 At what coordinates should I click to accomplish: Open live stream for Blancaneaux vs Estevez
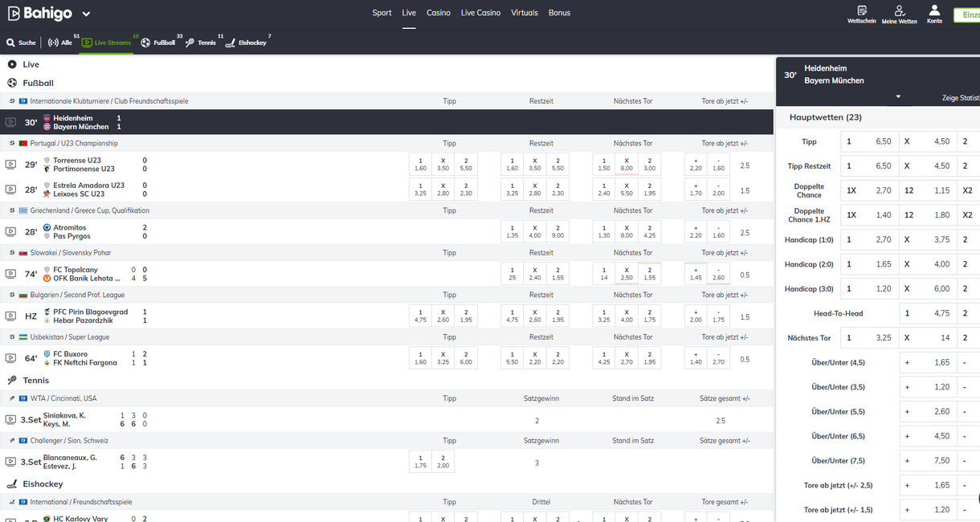tap(10, 462)
